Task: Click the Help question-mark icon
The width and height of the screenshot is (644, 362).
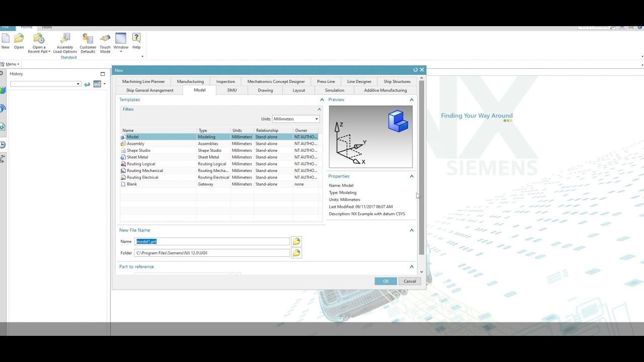Action: click(x=136, y=38)
